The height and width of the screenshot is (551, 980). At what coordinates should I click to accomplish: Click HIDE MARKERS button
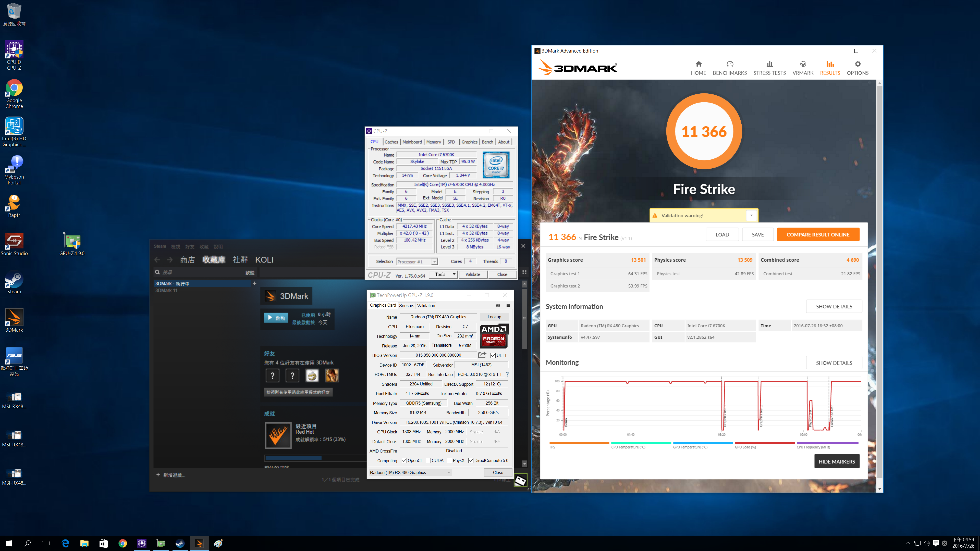(837, 462)
